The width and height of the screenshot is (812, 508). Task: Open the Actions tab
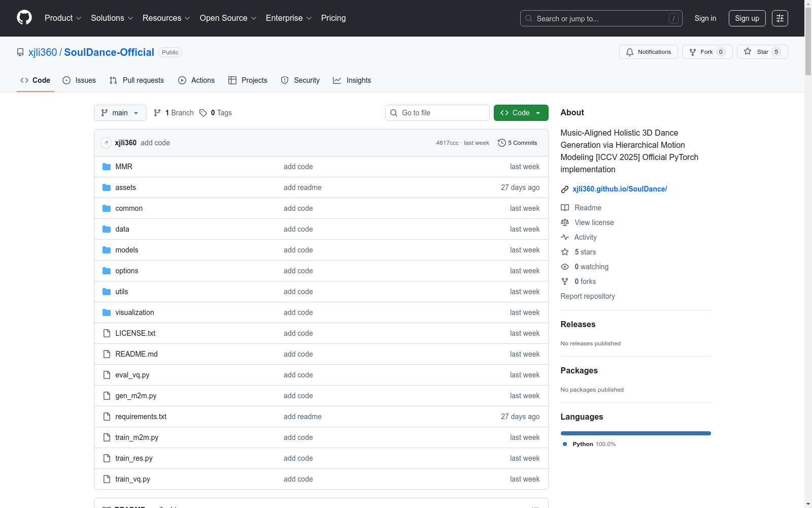pyautogui.click(x=196, y=80)
